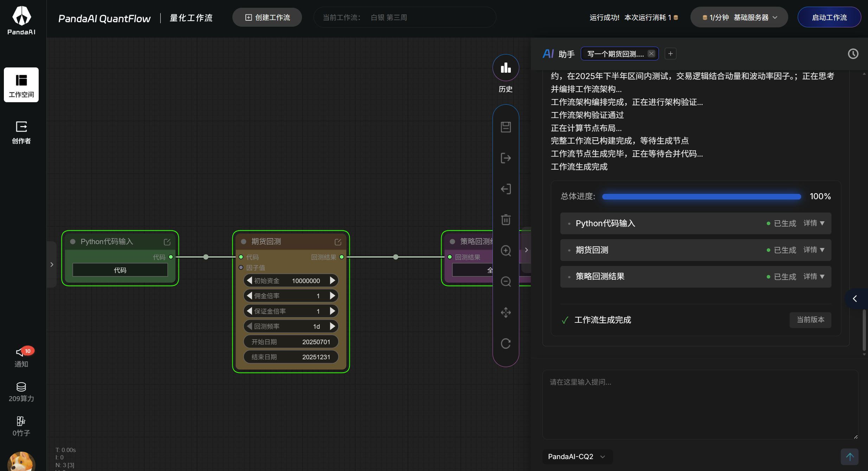Open AI assistant chat history clock
The width and height of the screenshot is (868, 471).
click(853, 54)
